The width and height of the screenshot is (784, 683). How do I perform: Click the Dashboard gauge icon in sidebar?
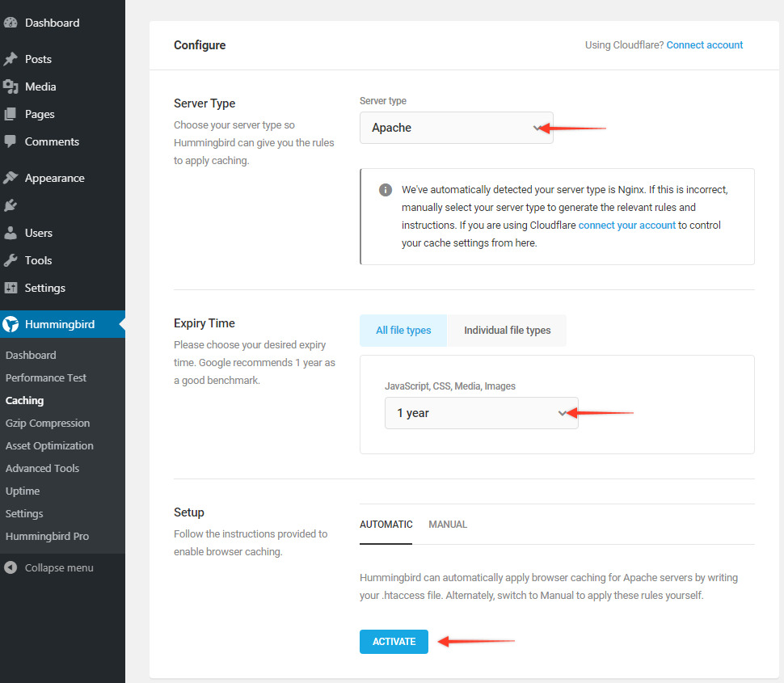pos(11,23)
